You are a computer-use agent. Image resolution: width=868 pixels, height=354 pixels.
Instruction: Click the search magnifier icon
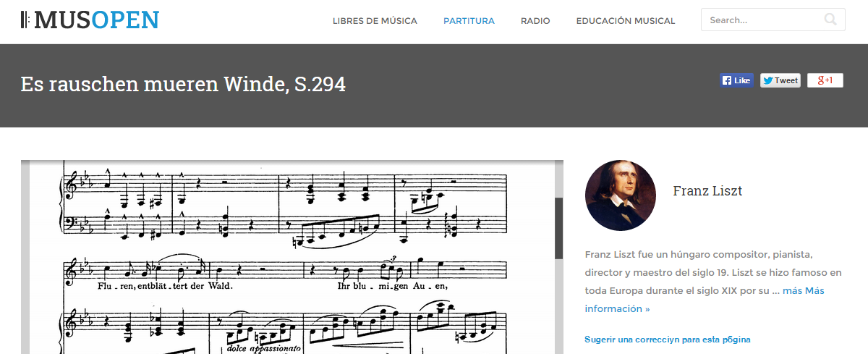[x=830, y=20]
